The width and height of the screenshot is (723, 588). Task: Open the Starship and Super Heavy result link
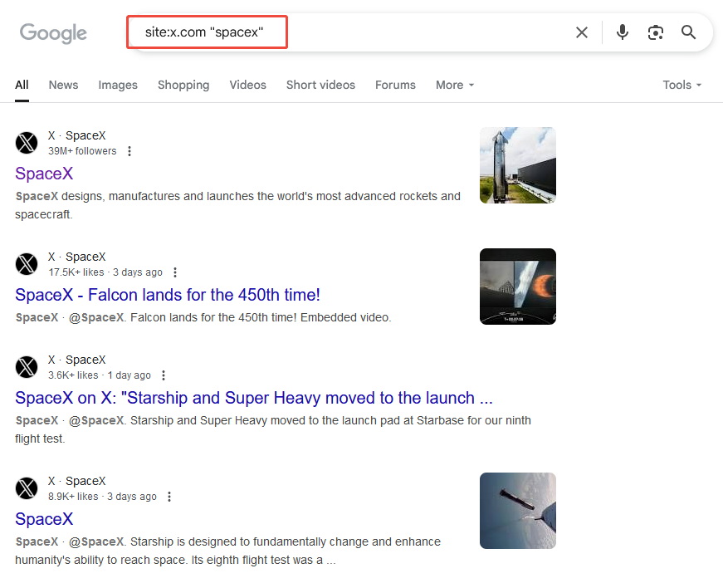pyautogui.click(x=254, y=398)
